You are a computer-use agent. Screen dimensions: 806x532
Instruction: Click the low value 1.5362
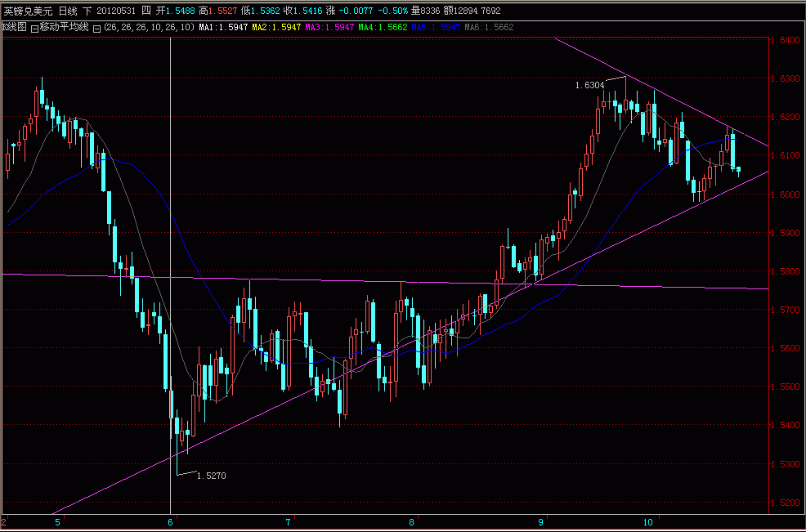pyautogui.click(x=265, y=11)
